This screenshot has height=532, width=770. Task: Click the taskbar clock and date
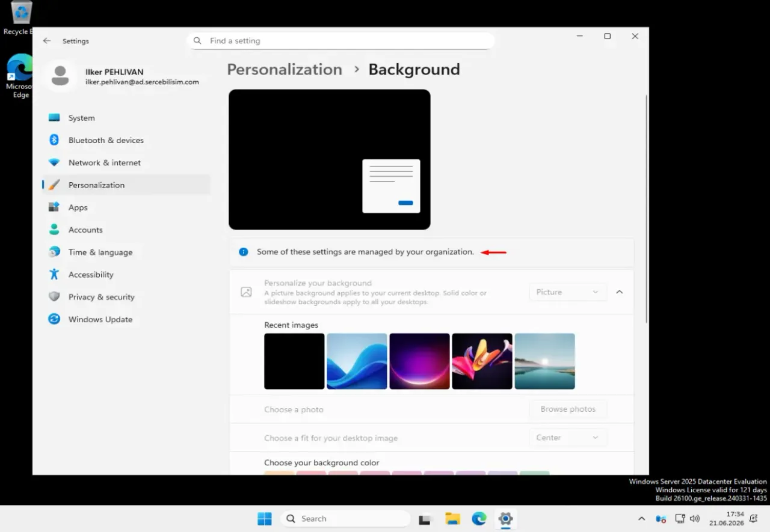[x=727, y=519]
